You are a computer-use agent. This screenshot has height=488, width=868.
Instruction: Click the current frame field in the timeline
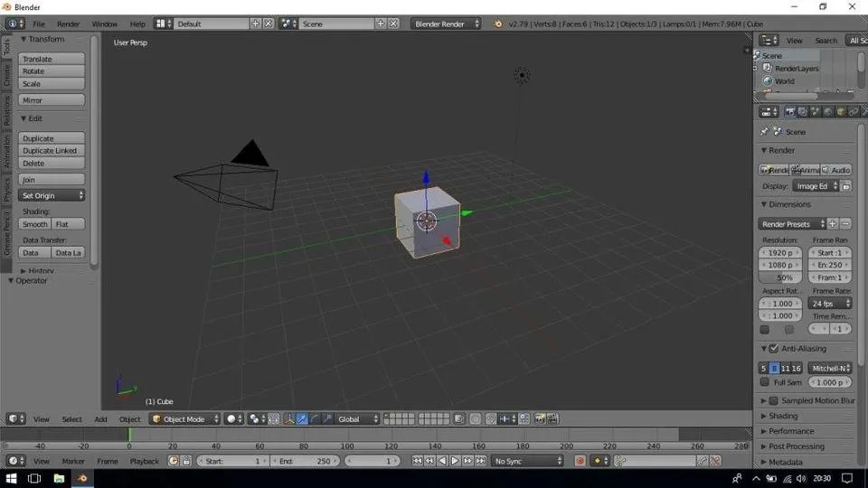pyautogui.click(x=372, y=461)
